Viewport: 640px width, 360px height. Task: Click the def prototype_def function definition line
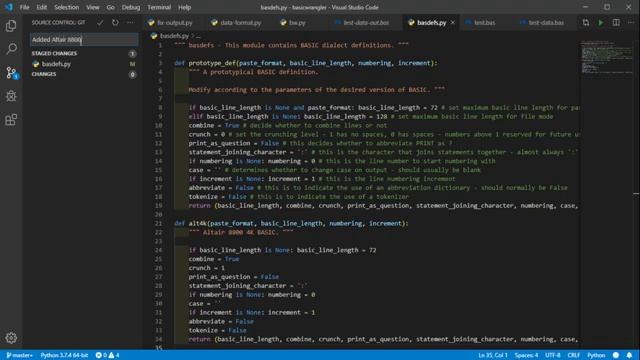(x=306, y=63)
